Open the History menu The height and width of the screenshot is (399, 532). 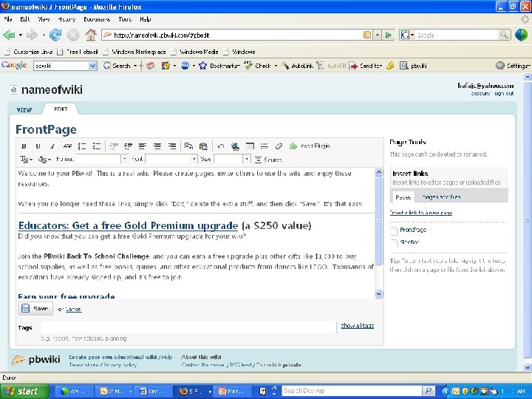click(66, 19)
